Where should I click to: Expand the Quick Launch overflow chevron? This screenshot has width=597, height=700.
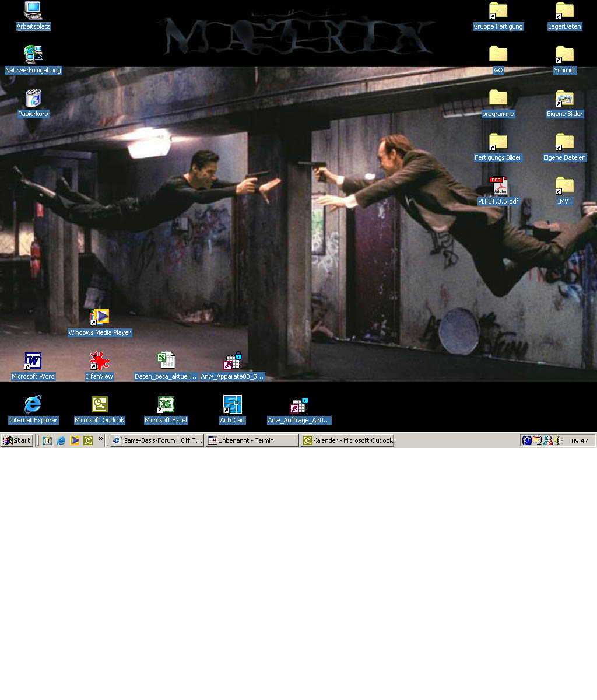coord(100,438)
